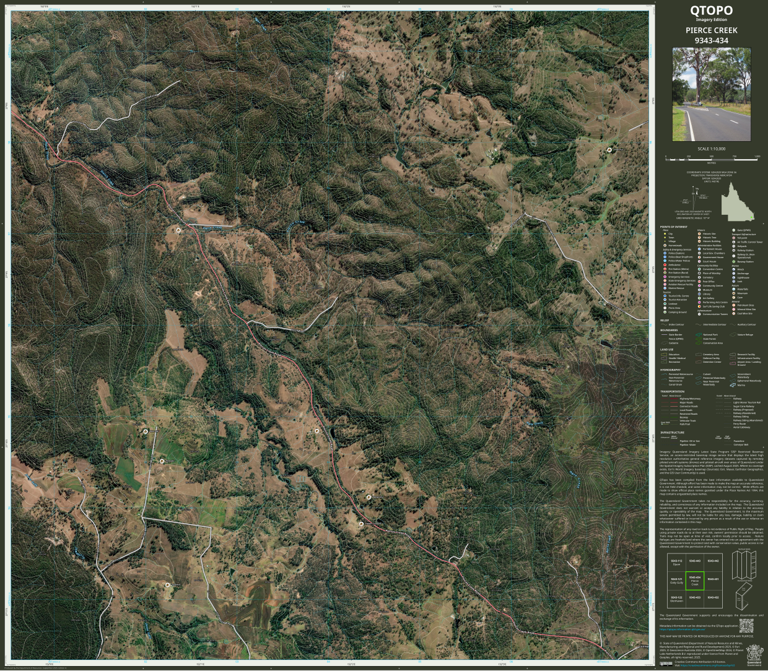Click the PIERCE CREEK map name
The height and width of the screenshot is (671, 768).
coord(711,30)
